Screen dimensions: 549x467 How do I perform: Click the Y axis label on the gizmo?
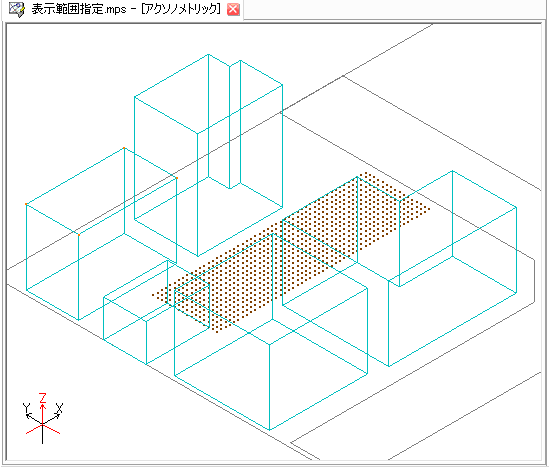(x=27, y=408)
